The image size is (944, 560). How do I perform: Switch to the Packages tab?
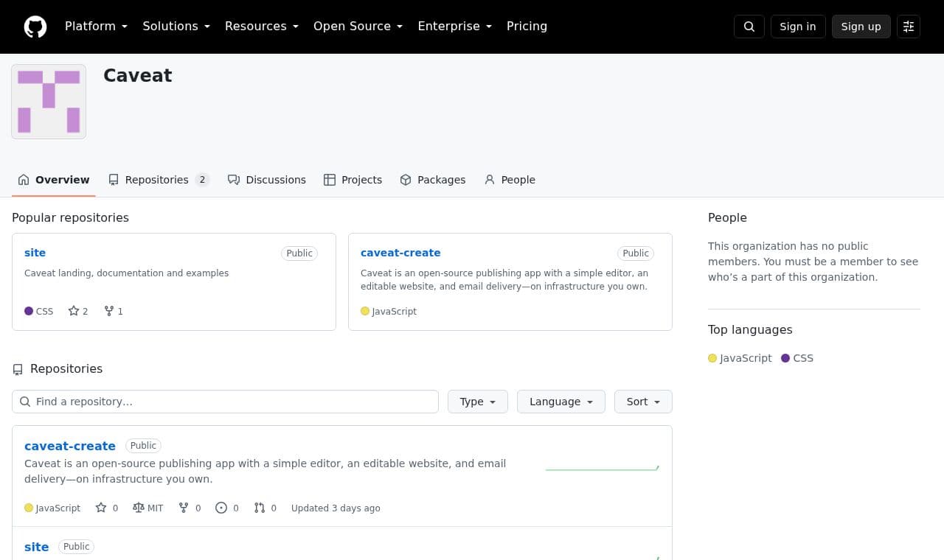pyautogui.click(x=433, y=180)
